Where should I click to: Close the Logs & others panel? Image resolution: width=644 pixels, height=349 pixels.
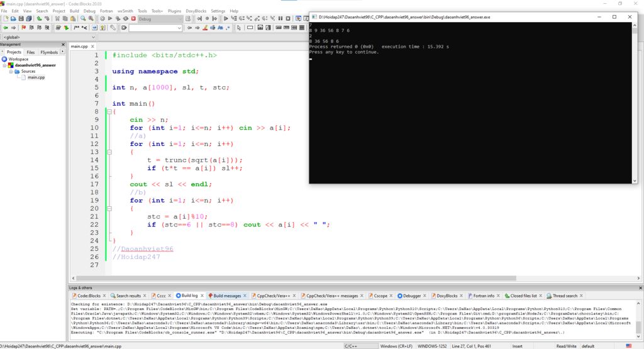pyautogui.click(x=640, y=288)
